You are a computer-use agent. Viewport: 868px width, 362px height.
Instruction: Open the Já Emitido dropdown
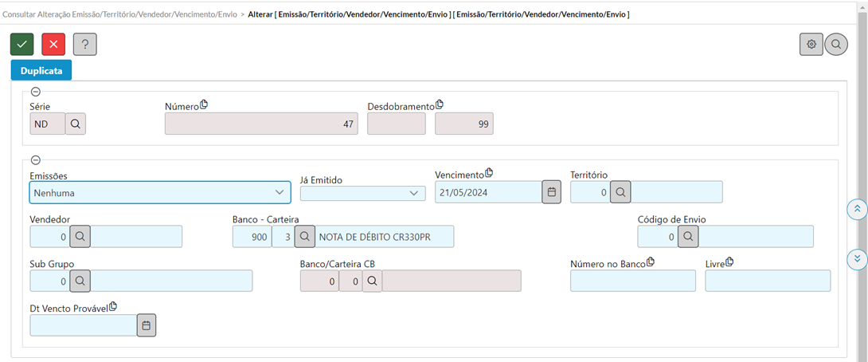(362, 193)
